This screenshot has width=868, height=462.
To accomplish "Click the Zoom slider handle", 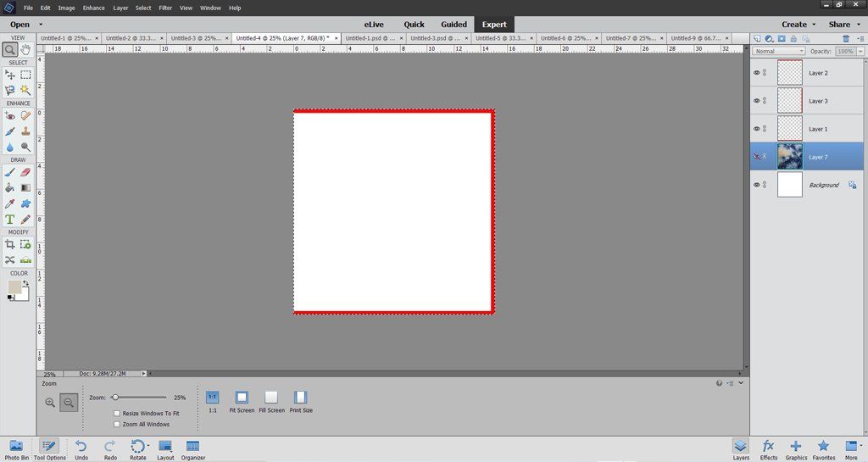I will (x=114, y=398).
